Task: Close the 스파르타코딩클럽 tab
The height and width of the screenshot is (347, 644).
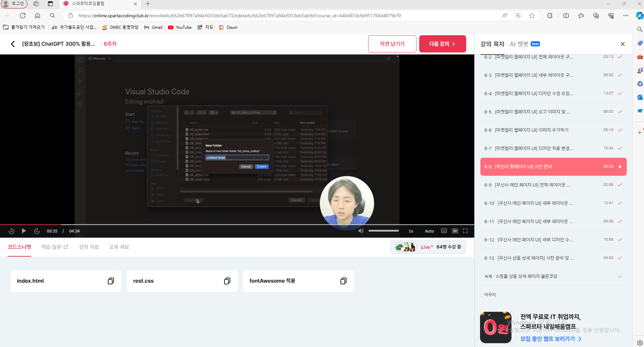Action: pos(135,4)
